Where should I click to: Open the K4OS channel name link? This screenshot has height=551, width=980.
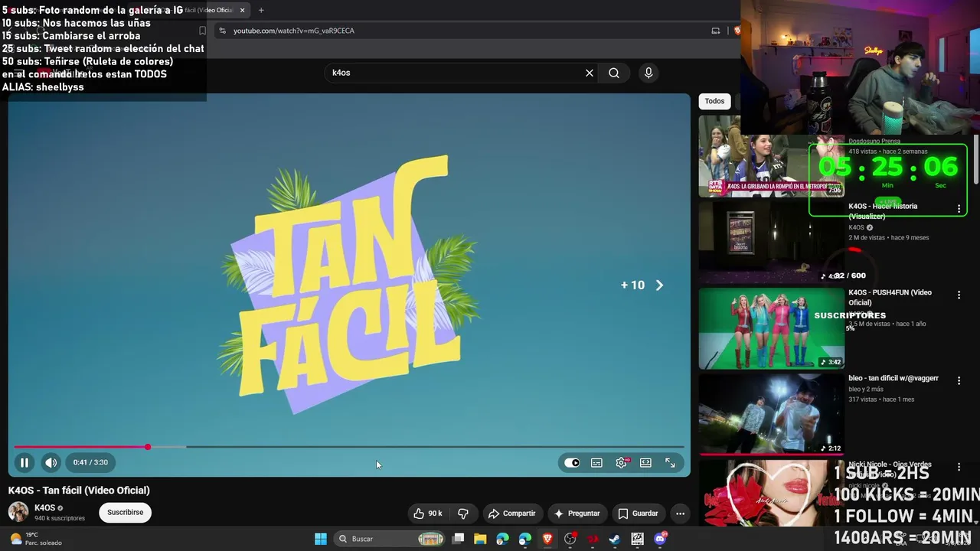pos(44,507)
